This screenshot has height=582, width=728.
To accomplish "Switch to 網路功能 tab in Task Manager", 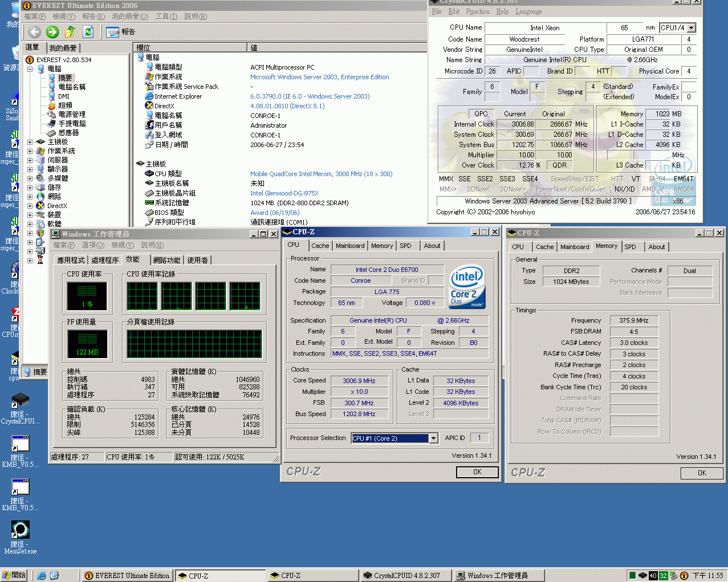I will (167, 261).
